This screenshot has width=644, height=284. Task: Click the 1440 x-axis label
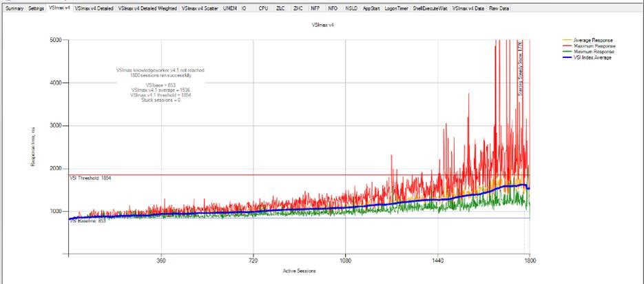tap(438, 260)
